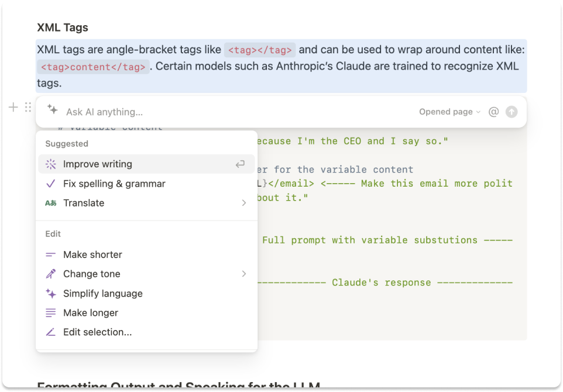The image size is (563, 392).
Task: Click the Improve writing sparkle icon
Action: (51, 164)
